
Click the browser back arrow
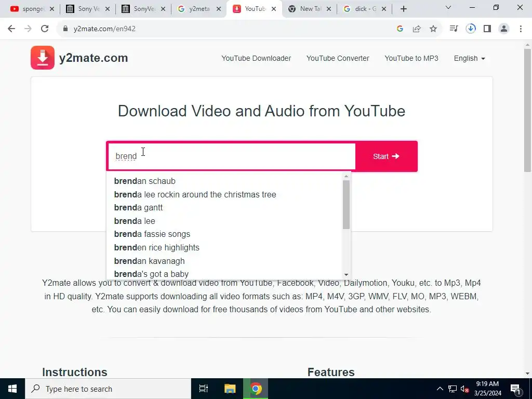pos(11,29)
